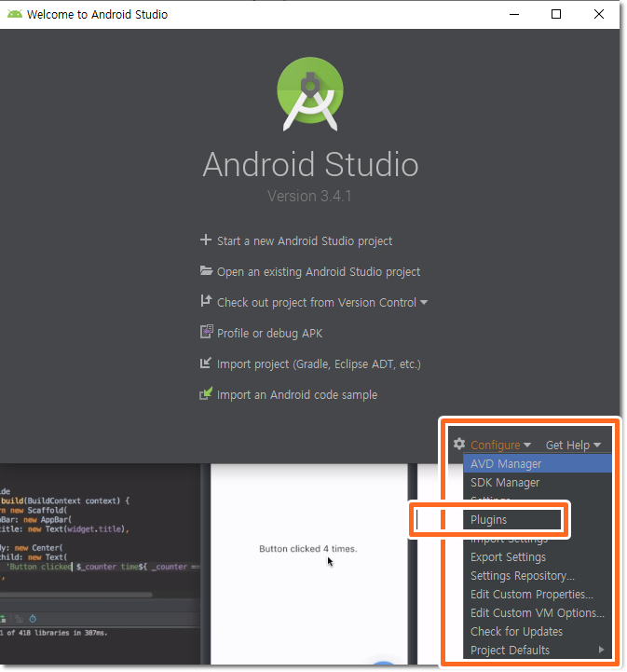Click the Profile or debug APK icon
Image resolution: width=627 pixels, height=672 pixels.
(207, 332)
